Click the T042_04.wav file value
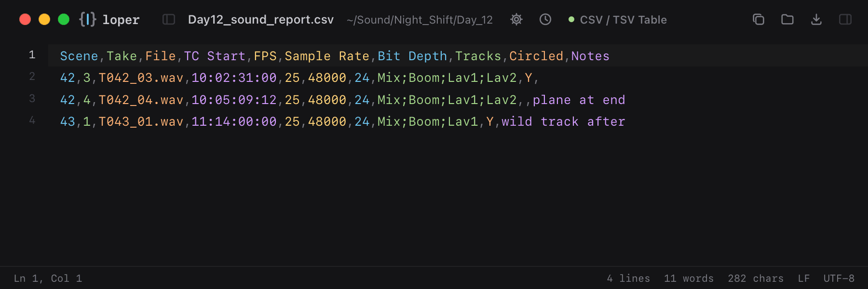This screenshot has height=289, width=868. [141, 100]
